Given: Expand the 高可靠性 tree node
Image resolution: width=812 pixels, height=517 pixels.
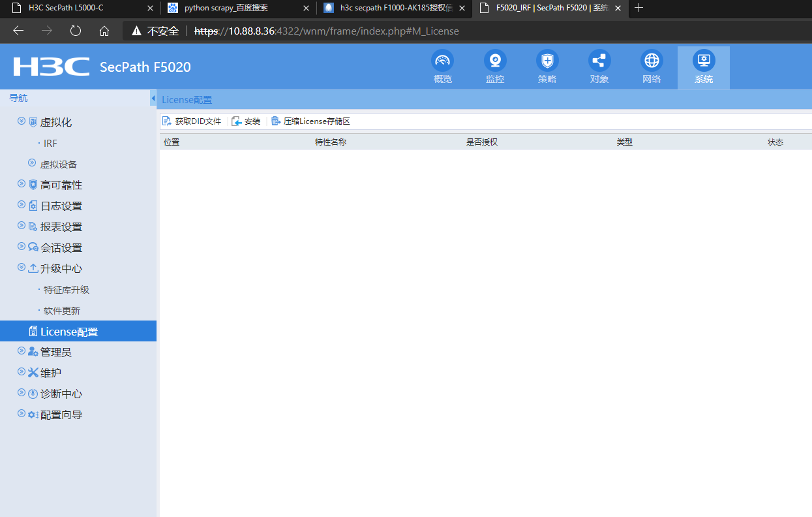Looking at the screenshot, I should (x=22, y=184).
